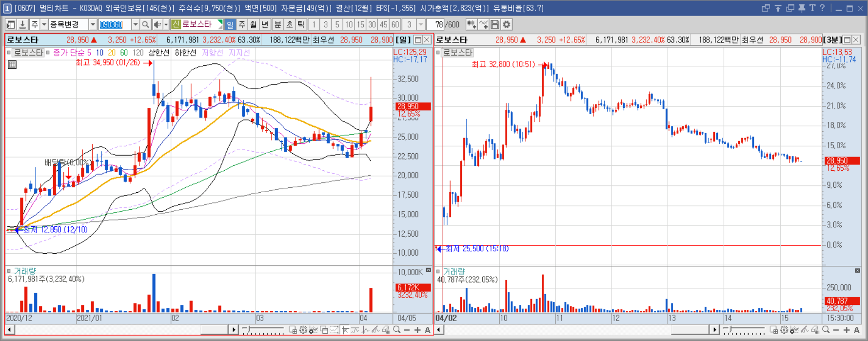Screen dimensions: 868x341
Task: Click the 10 minute interval button
Action: pyautogui.click(x=349, y=24)
